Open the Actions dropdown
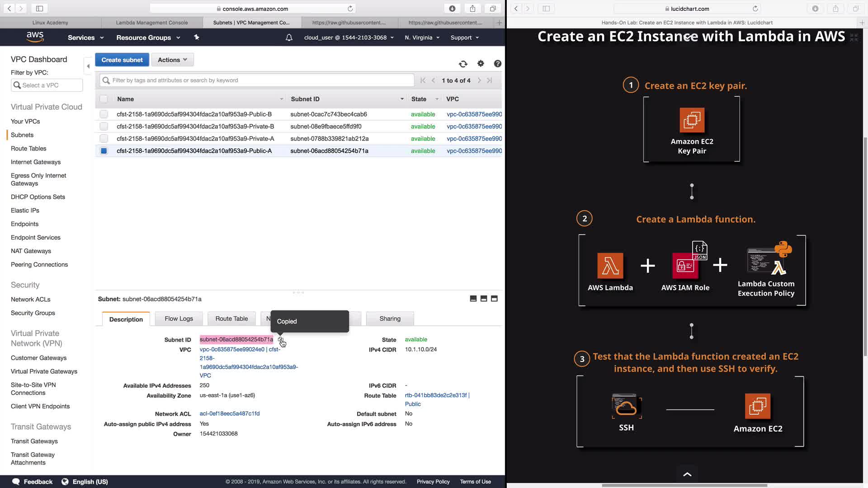The width and height of the screenshot is (868, 488). click(x=172, y=60)
